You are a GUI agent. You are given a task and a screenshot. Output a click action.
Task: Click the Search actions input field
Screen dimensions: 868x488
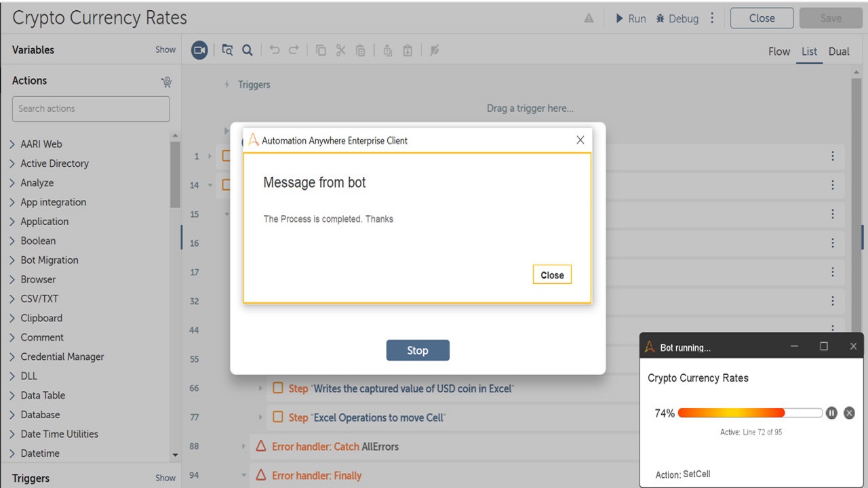coord(91,108)
